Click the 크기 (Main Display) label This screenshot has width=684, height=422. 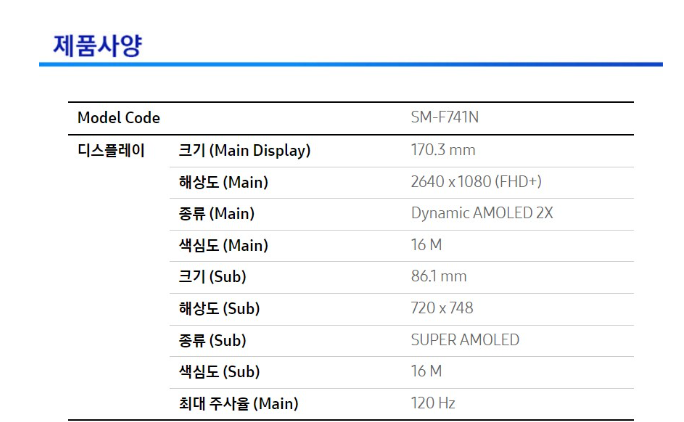[x=244, y=151]
